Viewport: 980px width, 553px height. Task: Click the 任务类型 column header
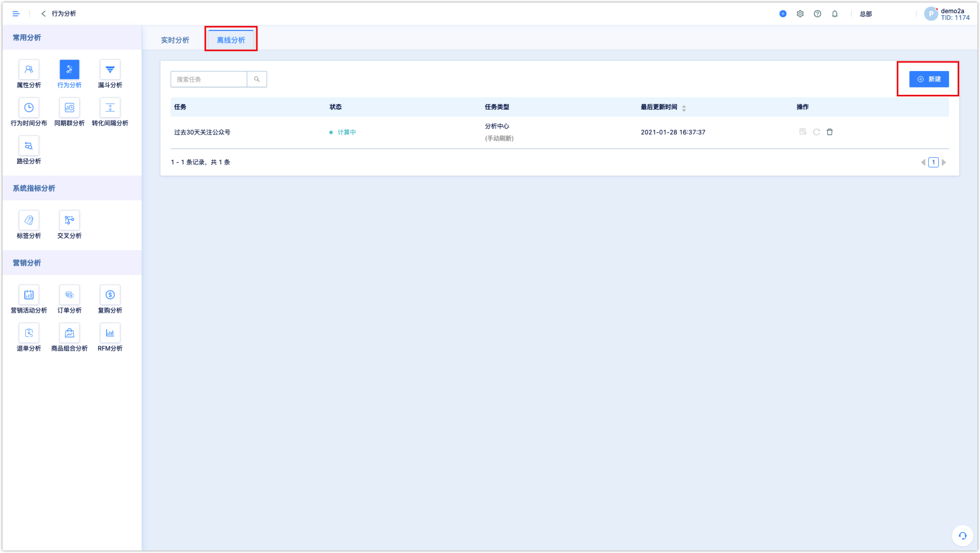tap(496, 107)
